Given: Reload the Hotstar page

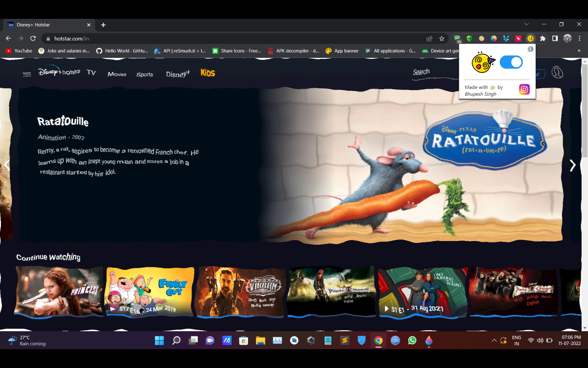Looking at the screenshot, I should point(33,39).
